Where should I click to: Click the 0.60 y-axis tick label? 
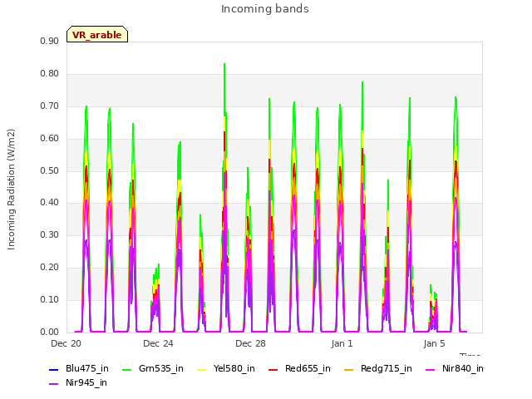[50, 139]
